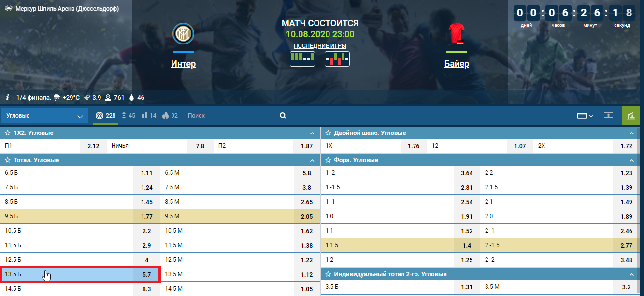This screenshot has height=296, width=644.
Task: Click the search magnifier icon
Action: tap(283, 116)
